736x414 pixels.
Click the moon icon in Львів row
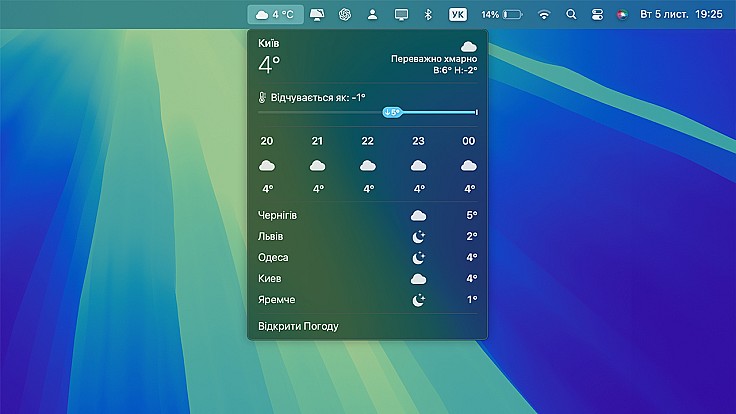[x=418, y=237]
